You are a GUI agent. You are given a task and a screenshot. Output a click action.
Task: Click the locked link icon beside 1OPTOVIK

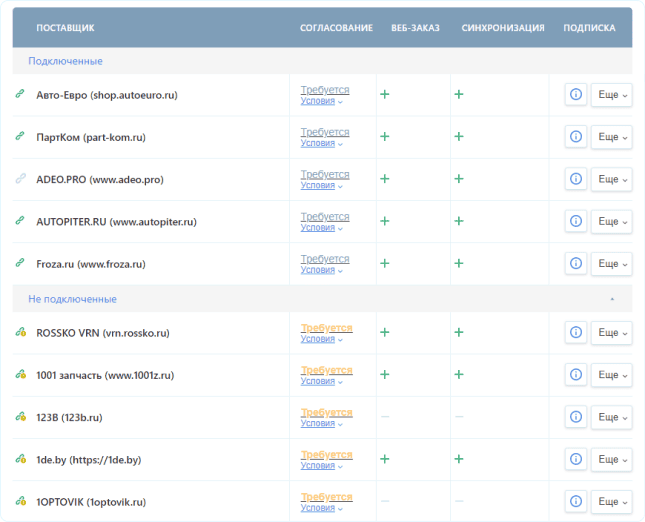click(21, 501)
